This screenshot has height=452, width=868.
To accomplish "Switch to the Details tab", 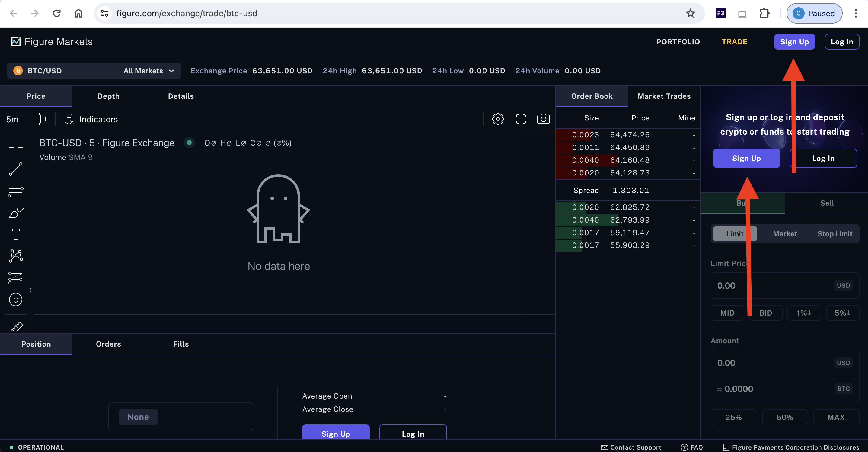I will (181, 96).
